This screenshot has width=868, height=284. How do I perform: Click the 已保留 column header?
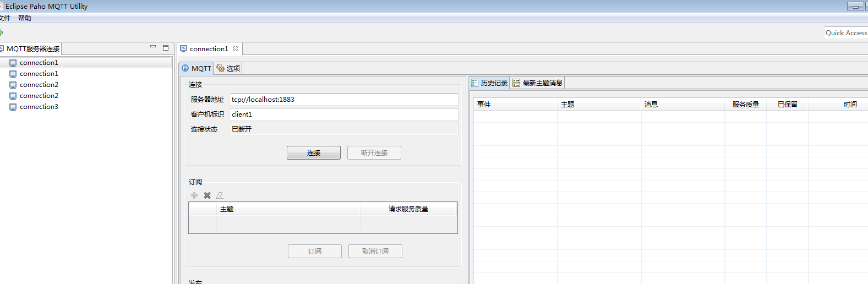[x=788, y=104]
